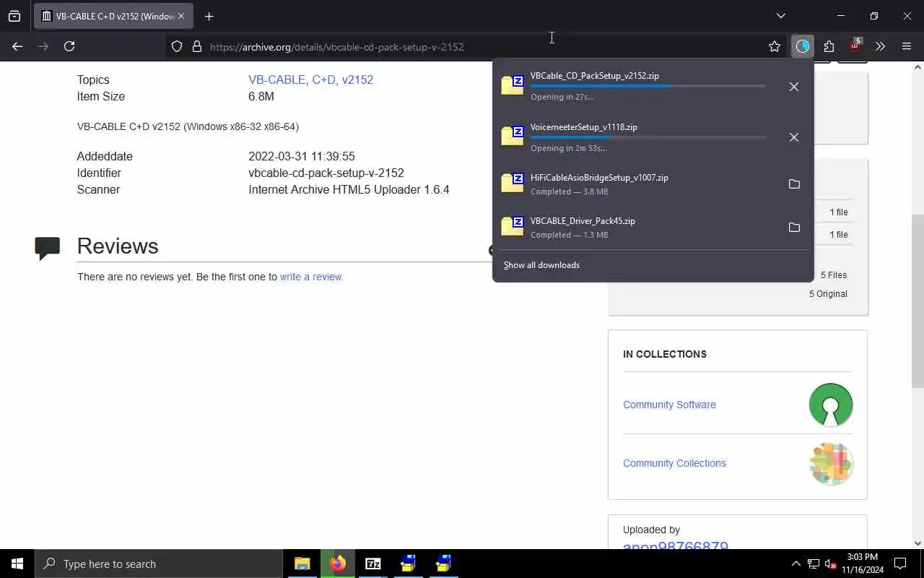Screen dimensions: 924x578
Task: Open the extensions puzzle icon
Action: pyautogui.click(x=829, y=46)
